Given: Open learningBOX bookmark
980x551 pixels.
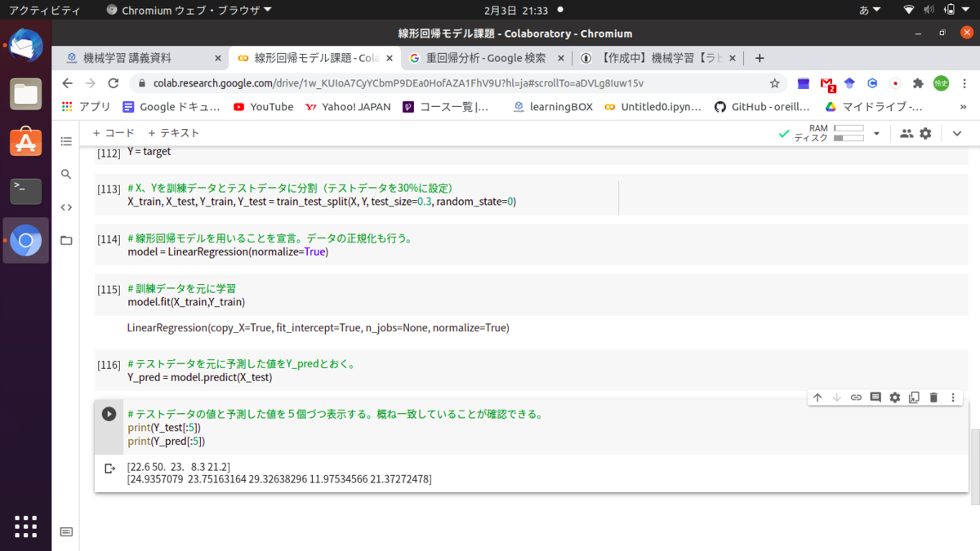Looking at the screenshot, I should (x=553, y=107).
